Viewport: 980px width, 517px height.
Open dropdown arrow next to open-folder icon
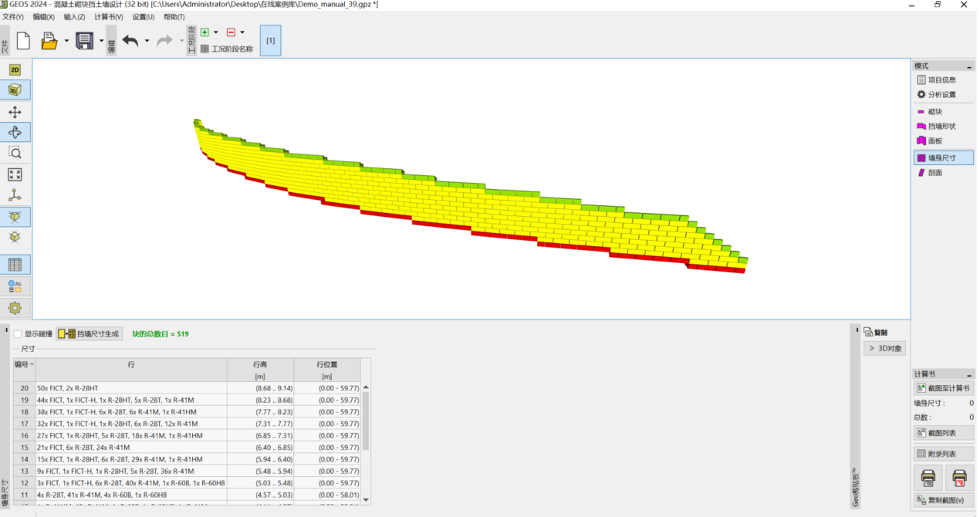point(66,41)
